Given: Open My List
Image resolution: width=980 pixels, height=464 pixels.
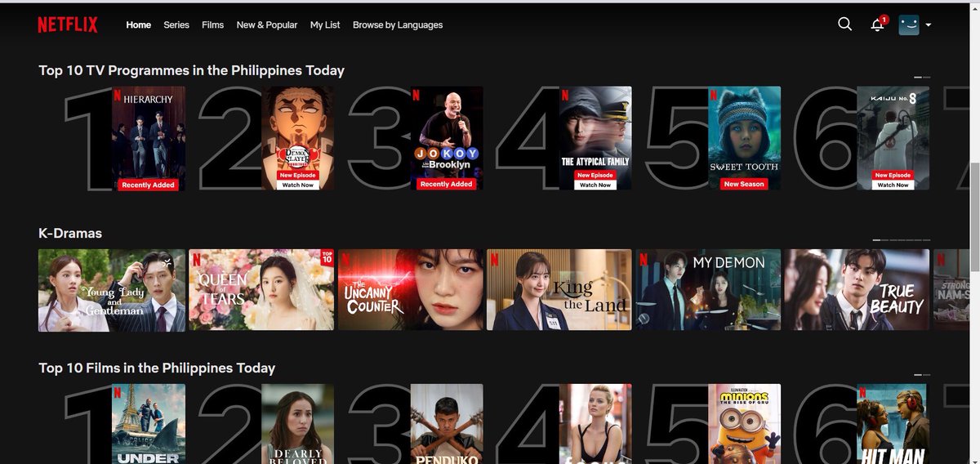Looking at the screenshot, I should coord(325,25).
